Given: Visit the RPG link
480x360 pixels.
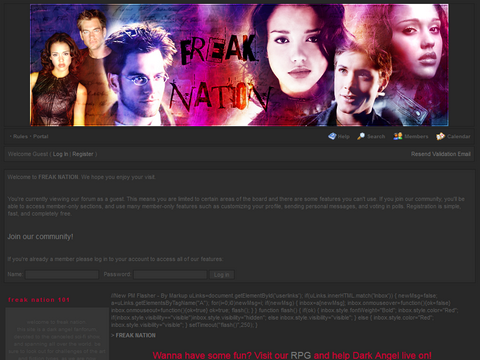Looking at the screenshot, I should pyautogui.click(x=301, y=355).
